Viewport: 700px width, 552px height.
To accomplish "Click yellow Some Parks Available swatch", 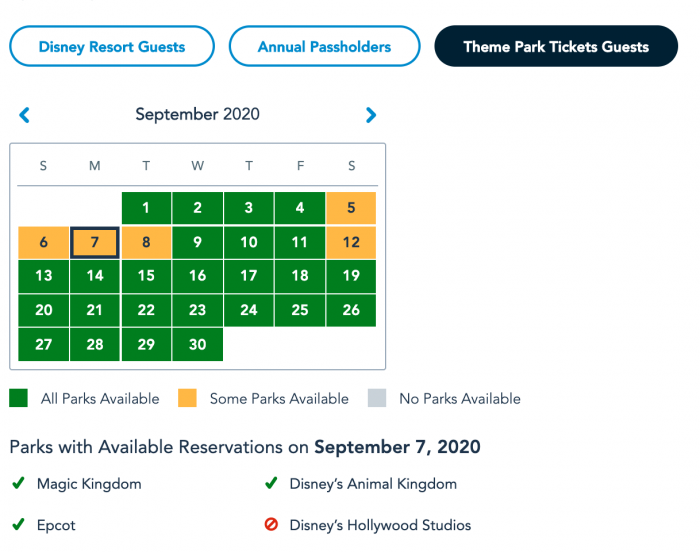I will tap(187, 398).
